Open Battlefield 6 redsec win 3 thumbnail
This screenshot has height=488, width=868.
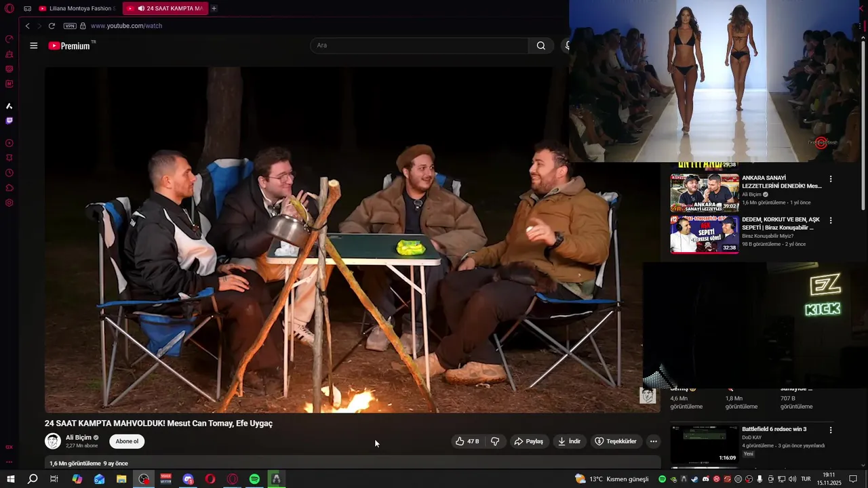(705, 445)
